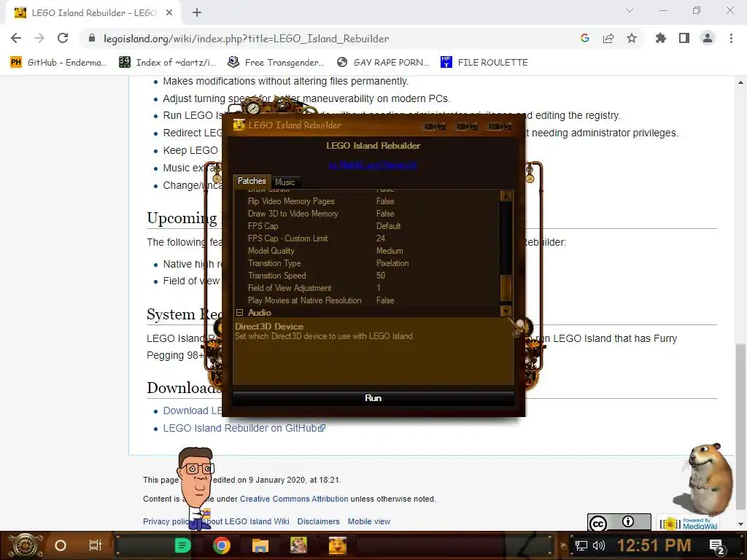Switch to the Music tab in Rebuilder
The height and width of the screenshot is (560, 747).
[285, 182]
